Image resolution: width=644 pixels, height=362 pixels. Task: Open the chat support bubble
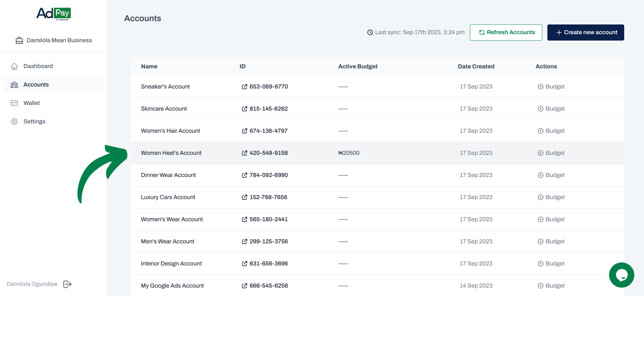(x=621, y=275)
